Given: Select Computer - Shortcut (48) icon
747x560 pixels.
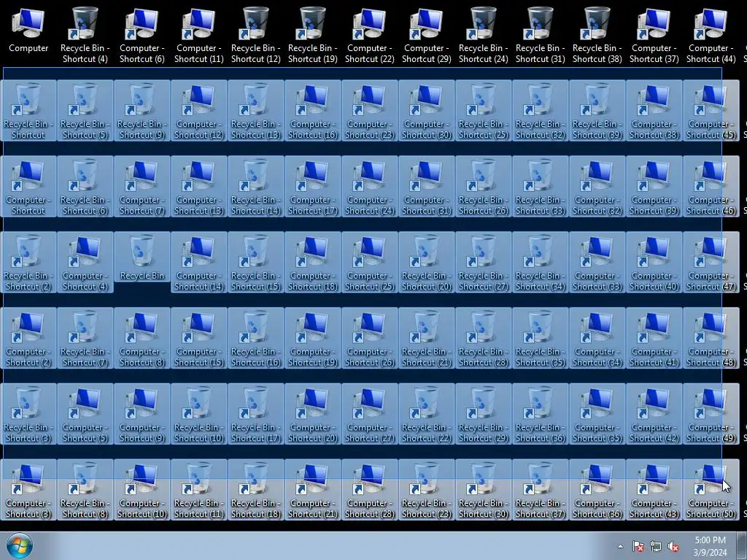Looking at the screenshot, I should pos(711,338).
